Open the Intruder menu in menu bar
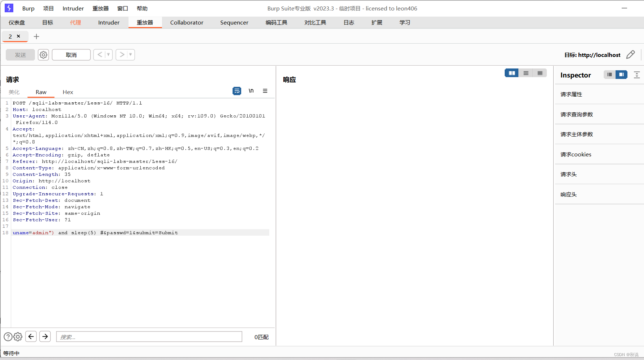This screenshot has height=360, width=644. (x=73, y=8)
